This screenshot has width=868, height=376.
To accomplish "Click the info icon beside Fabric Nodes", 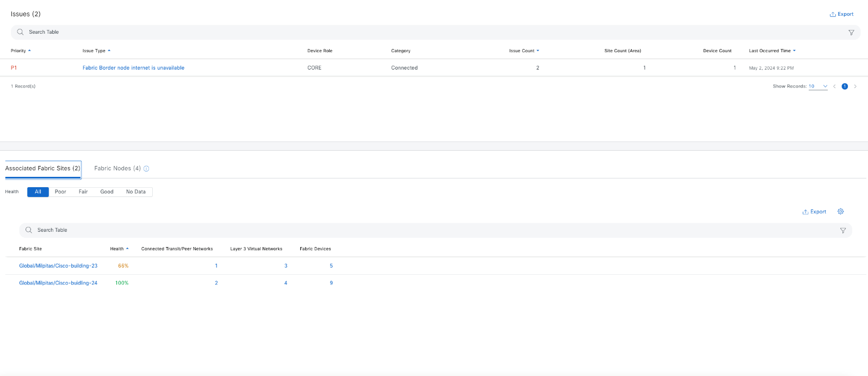I will tap(146, 169).
